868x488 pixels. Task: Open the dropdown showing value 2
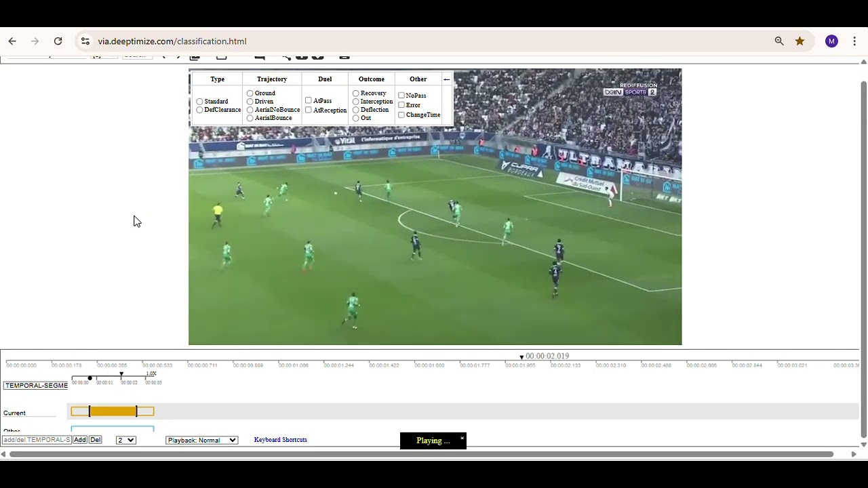[x=126, y=440]
